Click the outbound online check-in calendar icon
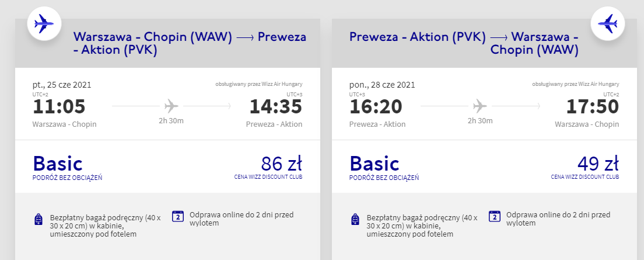644x260 pixels. tap(178, 217)
